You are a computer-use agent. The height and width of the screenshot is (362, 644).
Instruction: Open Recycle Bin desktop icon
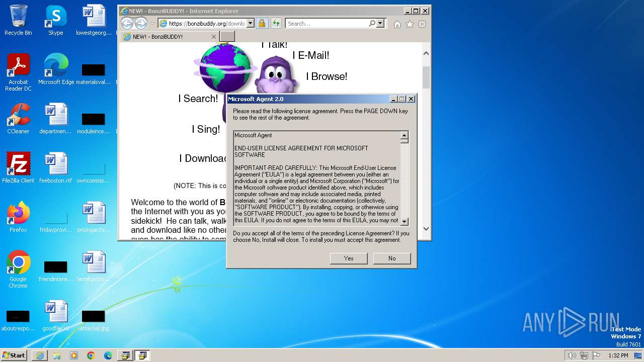[18, 20]
